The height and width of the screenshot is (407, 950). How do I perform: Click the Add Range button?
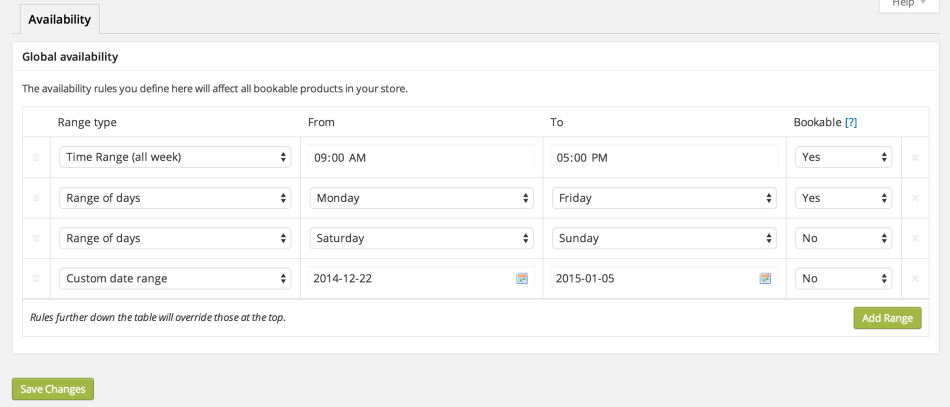887,318
